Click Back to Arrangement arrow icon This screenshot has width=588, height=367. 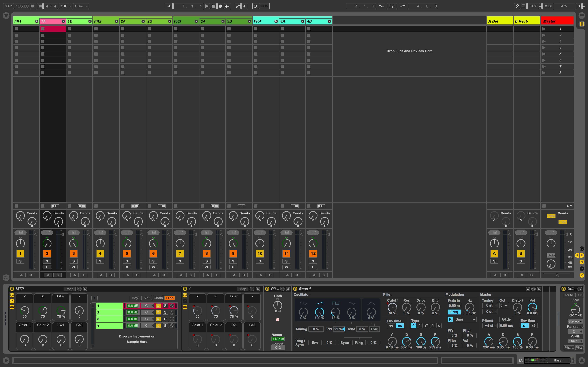(245, 6)
